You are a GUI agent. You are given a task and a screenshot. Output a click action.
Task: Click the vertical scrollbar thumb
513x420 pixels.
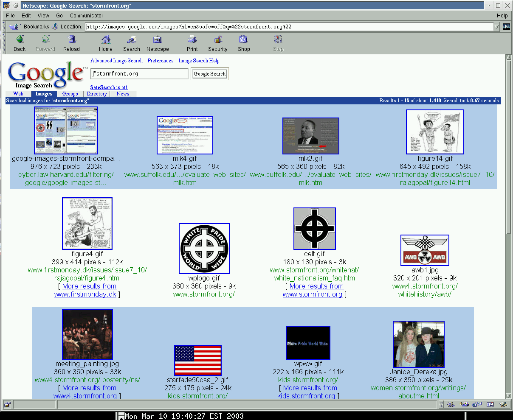click(x=508, y=147)
